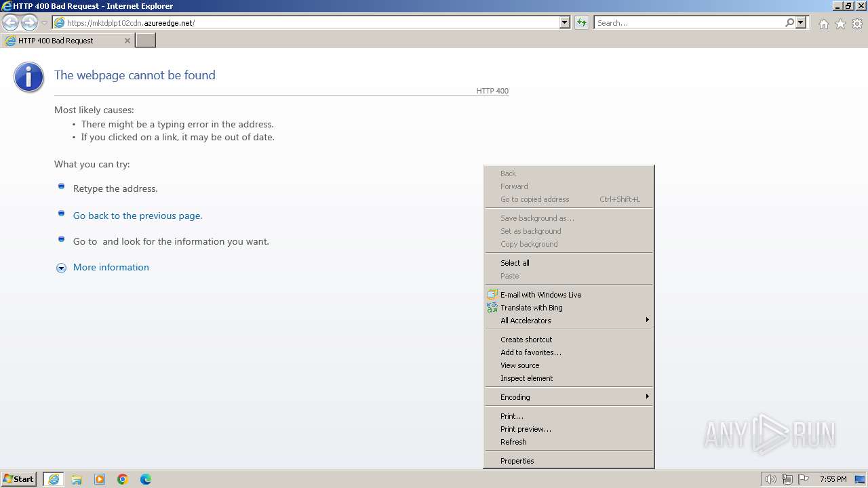868x488 pixels.
Task: Open the Tools gear icon
Action: coord(857,24)
